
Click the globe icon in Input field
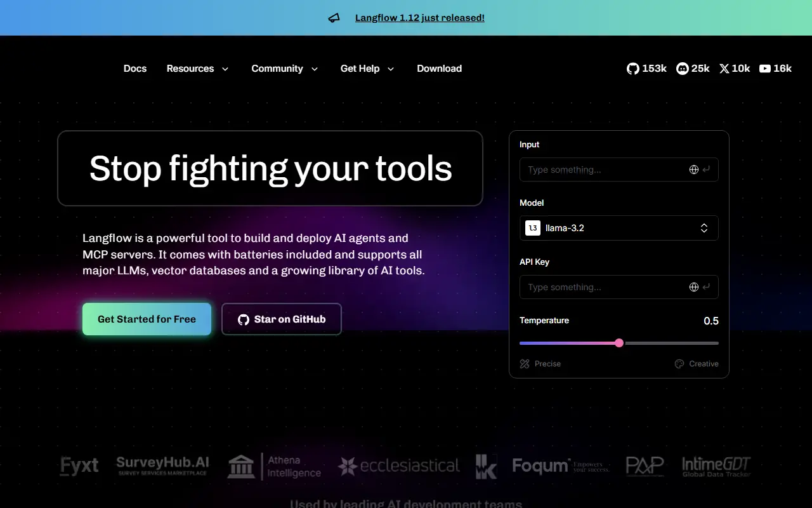pyautogui.click(x=694, y=170)
